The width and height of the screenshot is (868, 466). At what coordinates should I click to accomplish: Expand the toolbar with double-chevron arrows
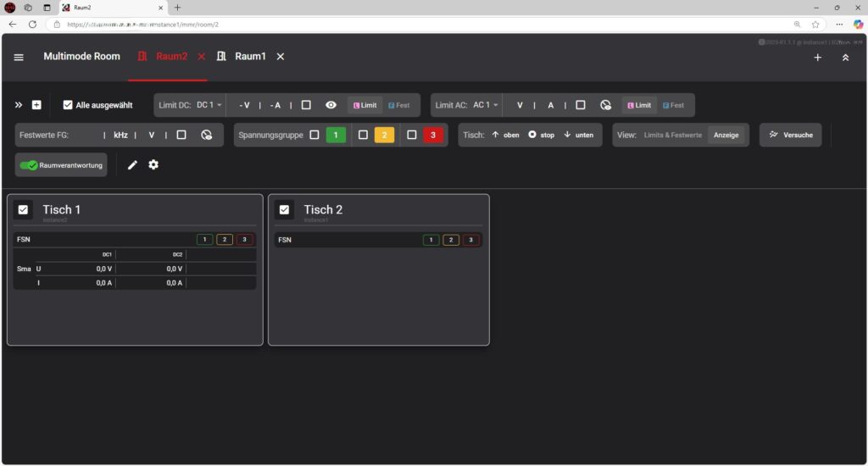[19, 105]
